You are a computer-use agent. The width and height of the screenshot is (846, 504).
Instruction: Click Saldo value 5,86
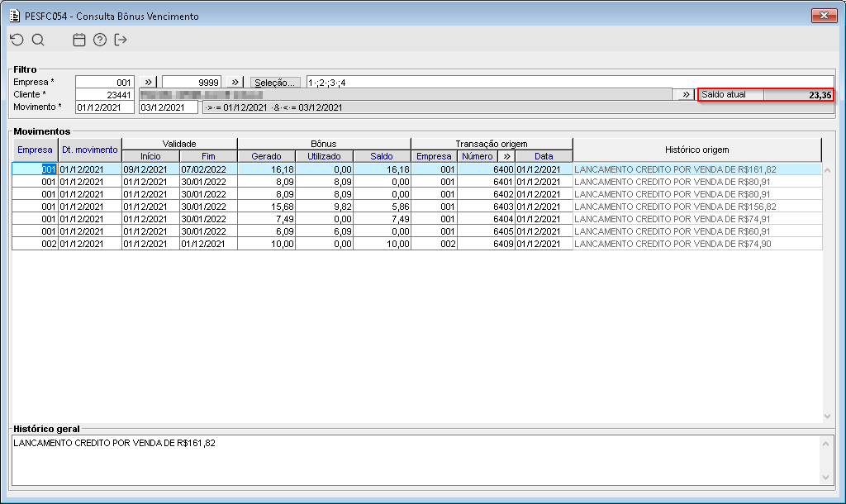pos(382,207)
